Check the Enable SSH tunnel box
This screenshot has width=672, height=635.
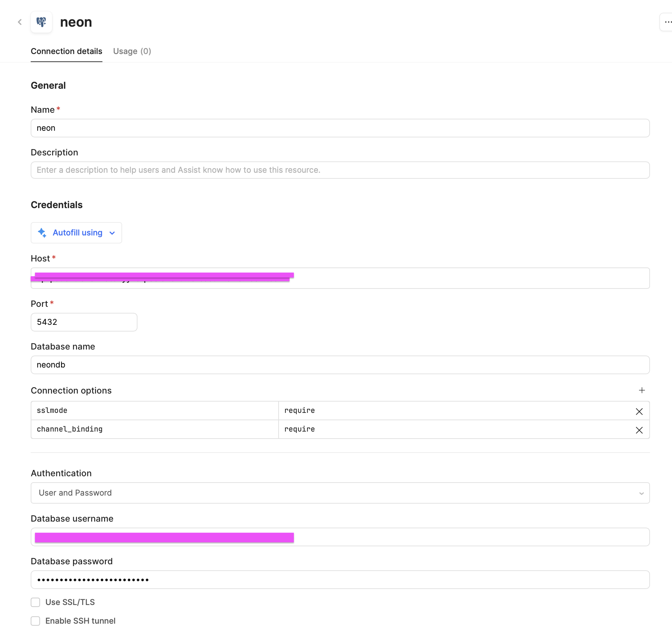click(x=36, y=621)
